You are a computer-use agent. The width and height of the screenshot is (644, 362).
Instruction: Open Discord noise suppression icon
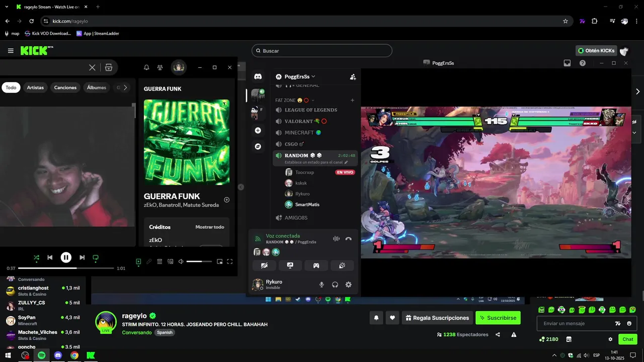point(336,239)
